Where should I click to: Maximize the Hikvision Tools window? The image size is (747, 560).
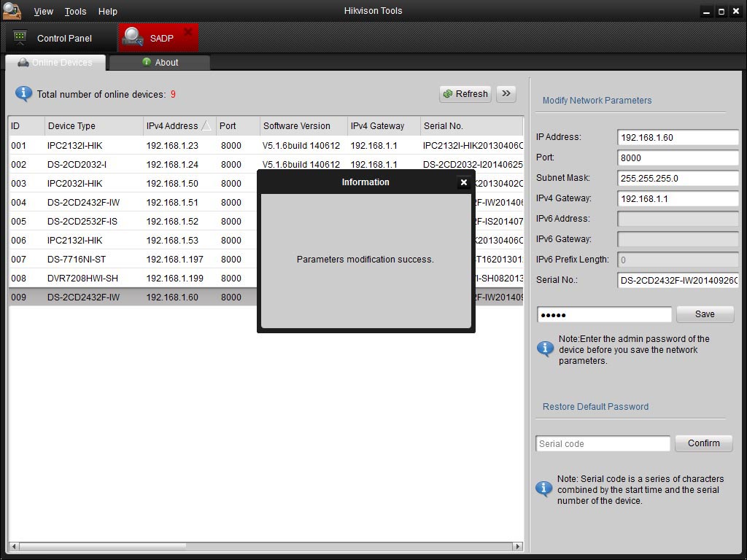721,12
